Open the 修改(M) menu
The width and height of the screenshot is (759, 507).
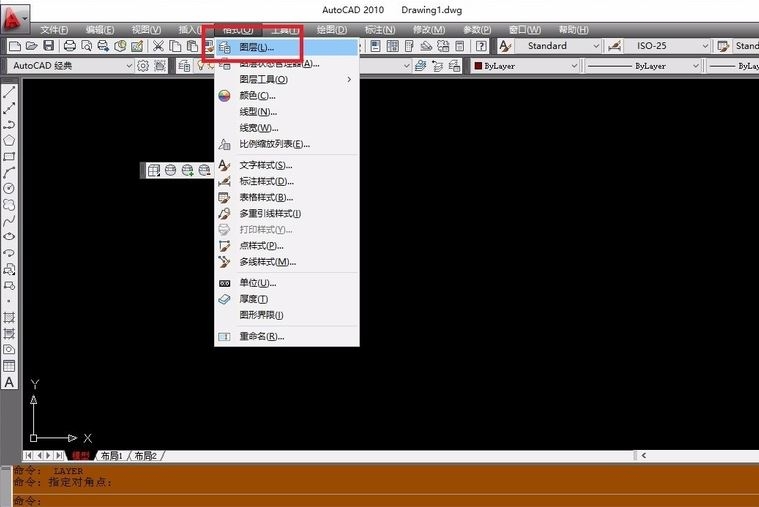(x=429, y=30)
